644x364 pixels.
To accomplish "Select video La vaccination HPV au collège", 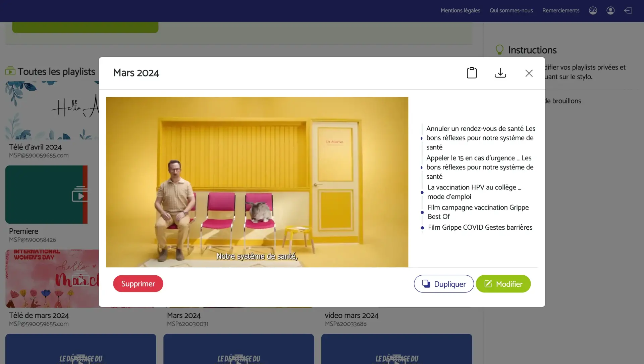I will (473, 192).
